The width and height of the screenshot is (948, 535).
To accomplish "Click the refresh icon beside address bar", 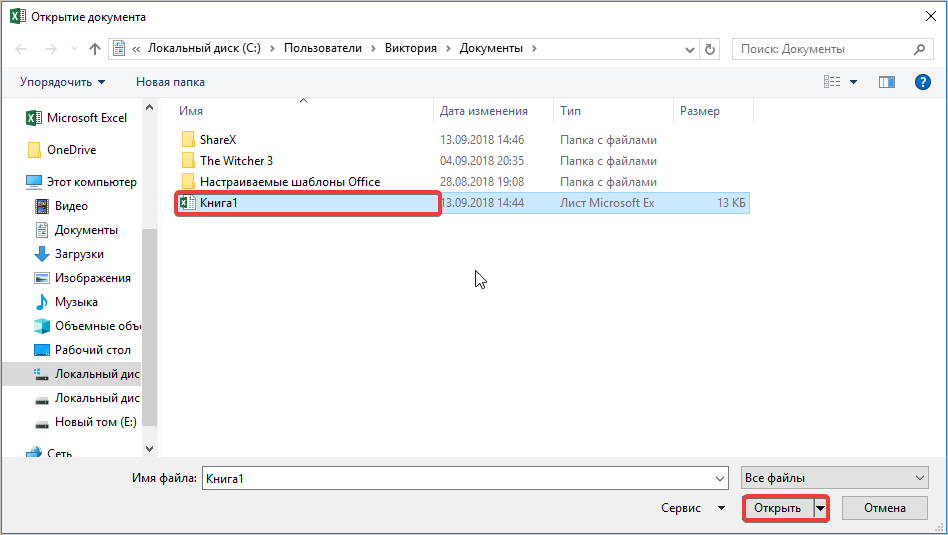I will 710,49.
